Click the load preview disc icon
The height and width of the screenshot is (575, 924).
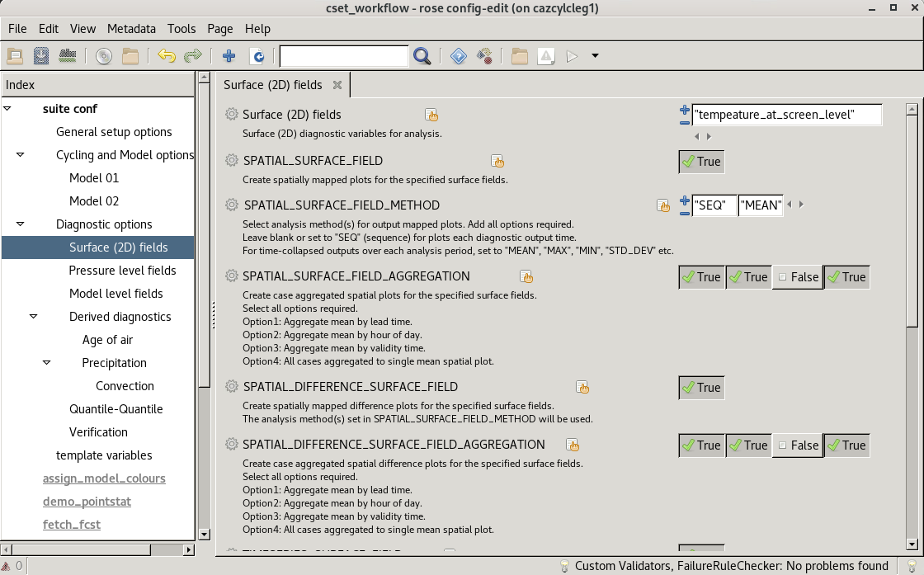click(104, 57)
